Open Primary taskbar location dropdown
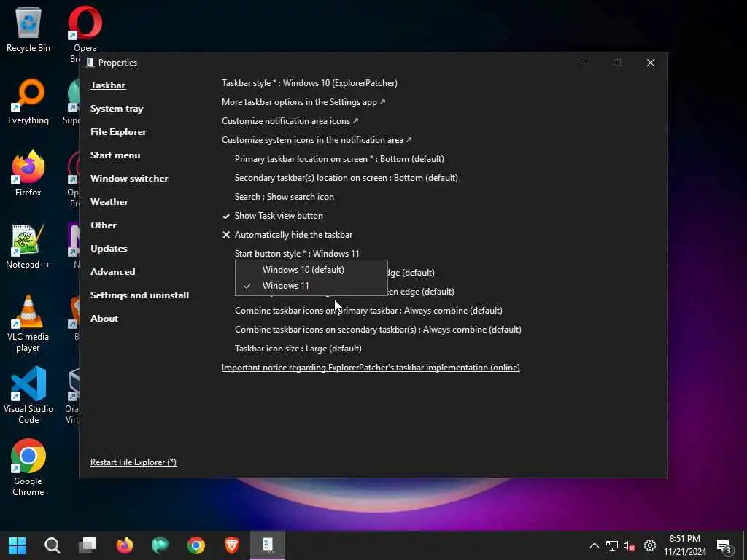 point(339,159)
